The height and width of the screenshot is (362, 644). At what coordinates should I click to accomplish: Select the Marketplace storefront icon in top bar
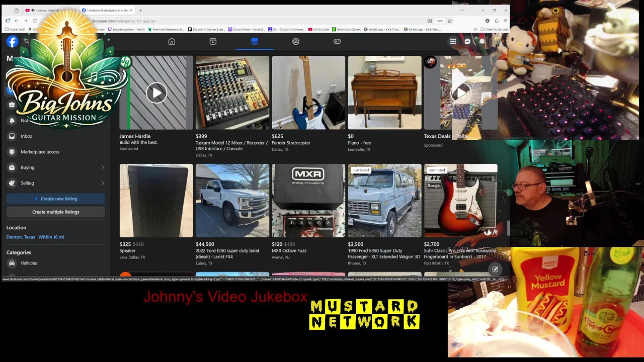[x=254, y=41]
